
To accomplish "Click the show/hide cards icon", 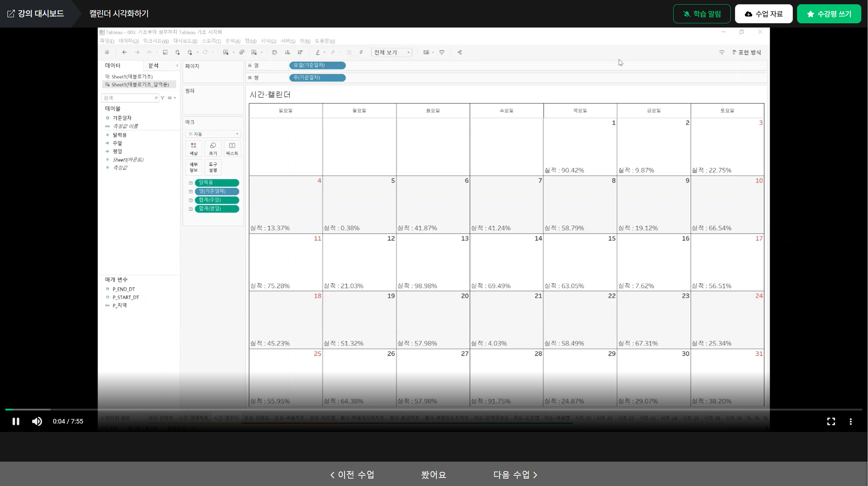I will pos(426,52).
